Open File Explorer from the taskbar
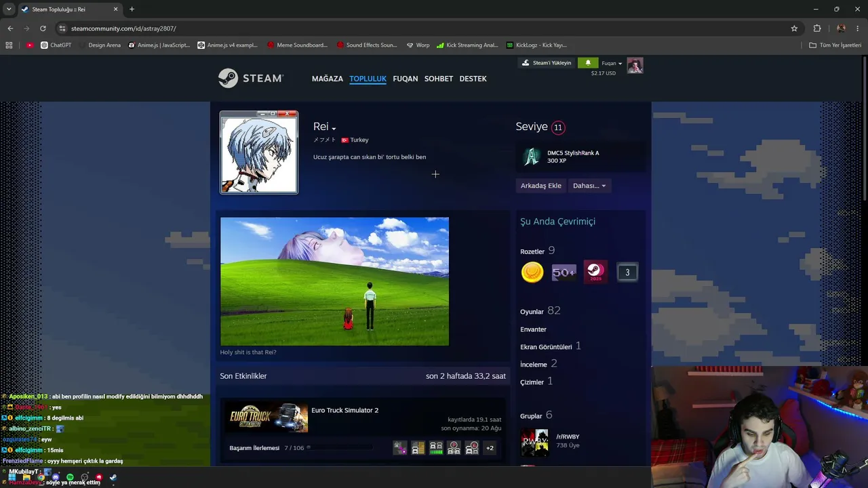This screenshot has height=488, width=868. point(26,477)
